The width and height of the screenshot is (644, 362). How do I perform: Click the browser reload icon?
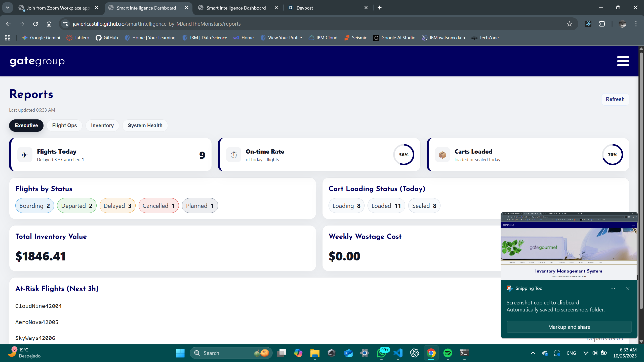pyautogui.click(x=35, y=24)
